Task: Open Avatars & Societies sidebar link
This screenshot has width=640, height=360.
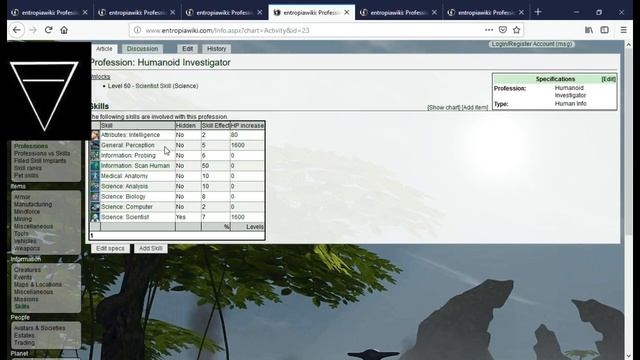Action: pyautogui.click(x=40, y=328)
